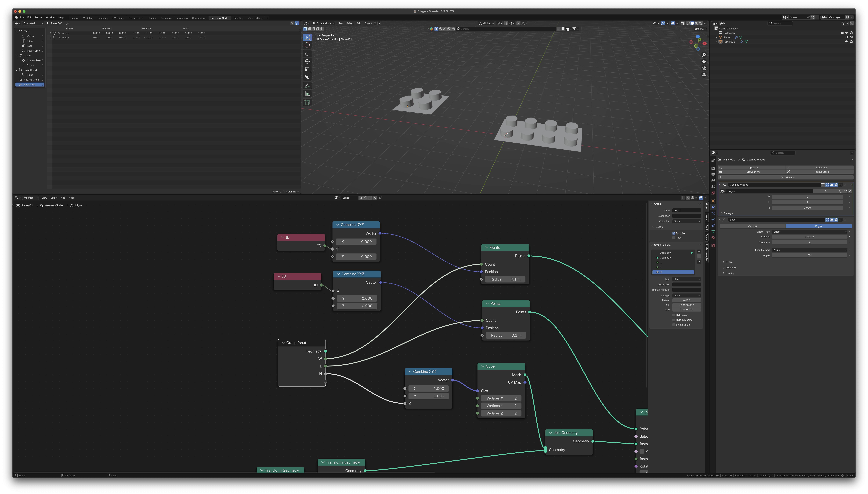The image size is (868, 494).
Task: Enable the Single Value checkbox
Action: (674, 325)
